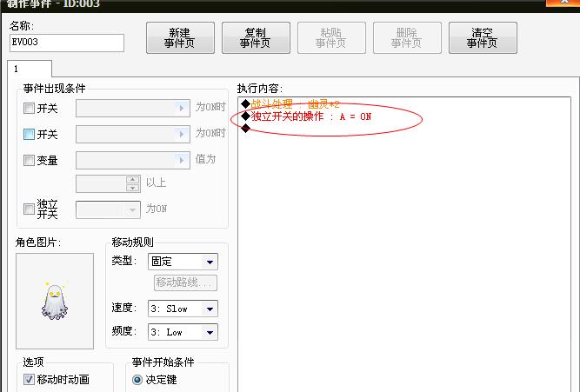Enable the 变量 condition checkbox
This screenshot has height=392, width=580.
pos(29,160)
